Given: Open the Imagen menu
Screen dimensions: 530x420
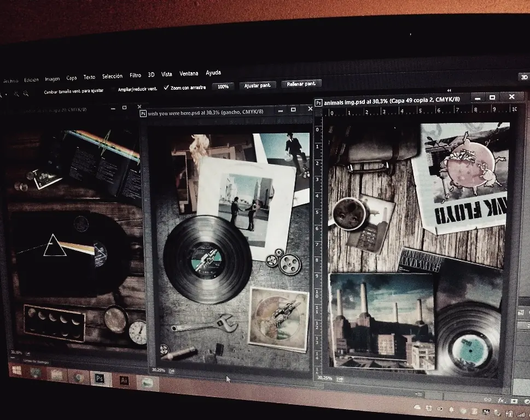Looking at the screenshot, I should tap(52, 79).
